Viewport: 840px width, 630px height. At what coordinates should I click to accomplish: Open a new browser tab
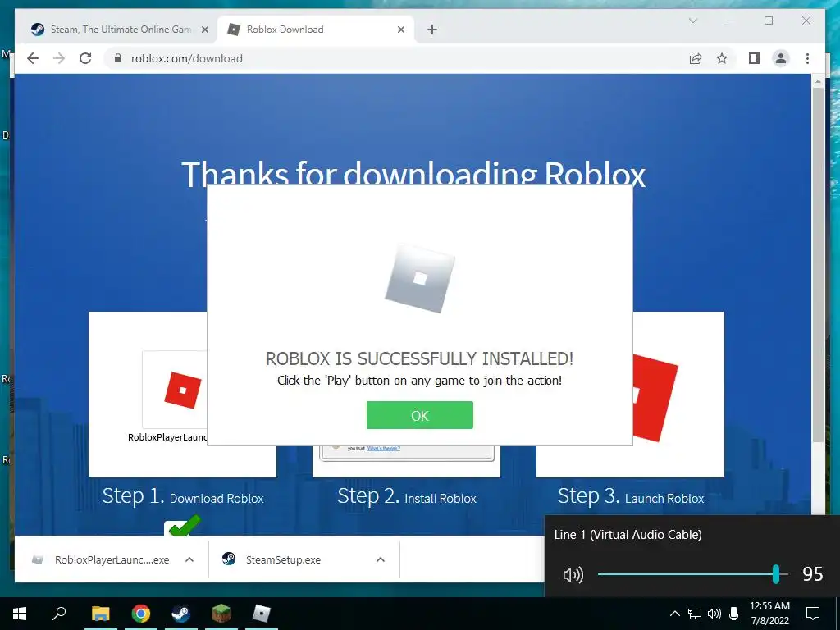[432, 30]
